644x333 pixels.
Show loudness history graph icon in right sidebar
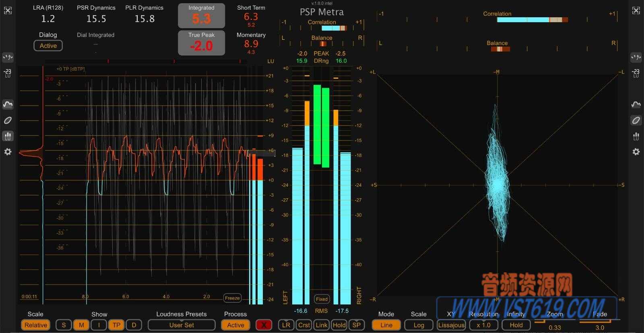tap(636, 105)
